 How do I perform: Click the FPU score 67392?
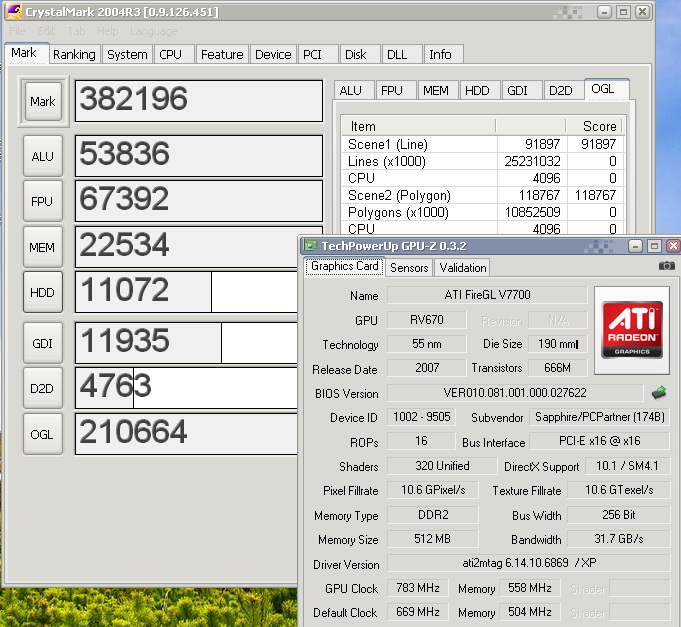click(199, 201)
